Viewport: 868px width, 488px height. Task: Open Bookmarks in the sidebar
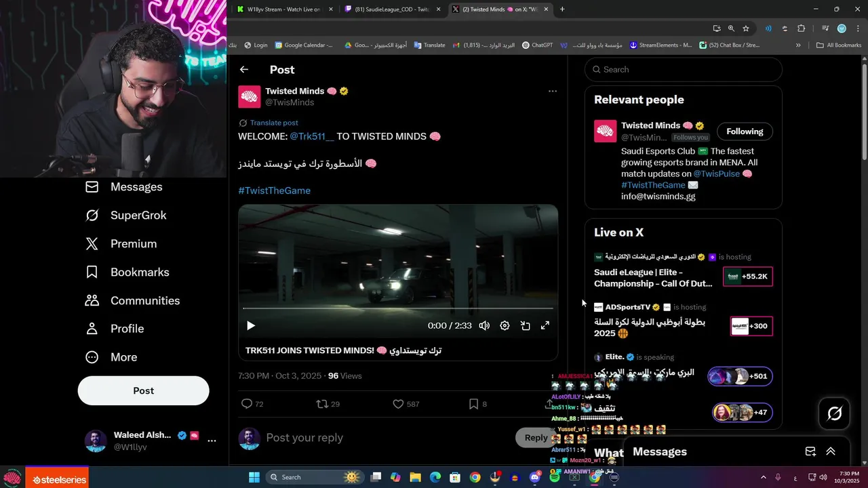(x=127, y=272)
